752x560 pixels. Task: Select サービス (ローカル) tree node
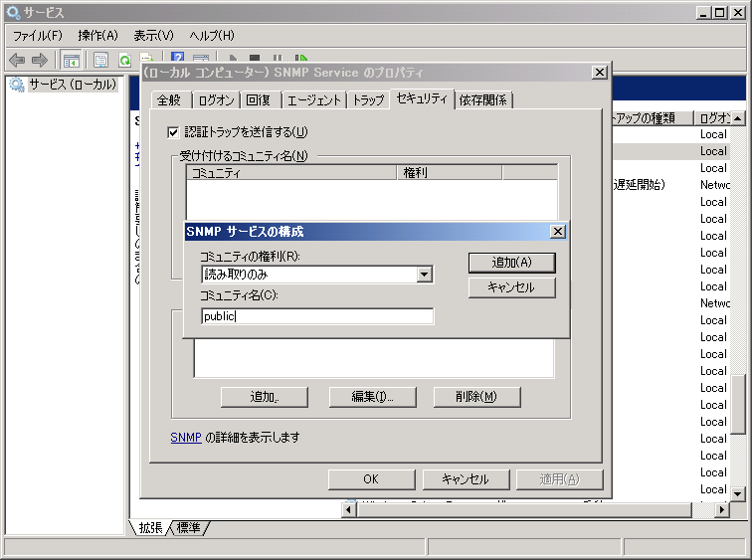73,85
